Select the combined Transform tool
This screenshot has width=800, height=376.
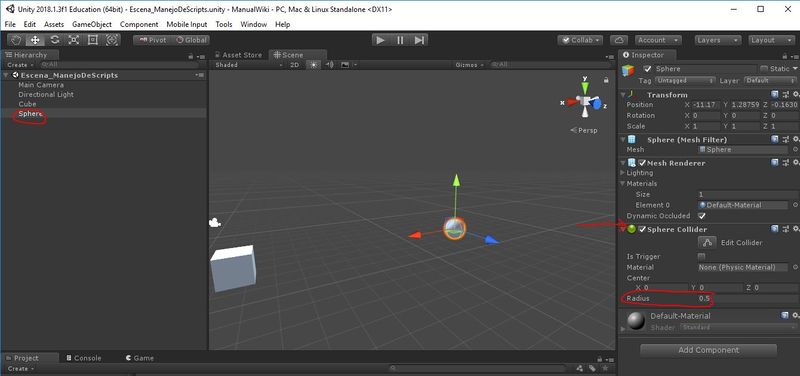pos(112,40)
